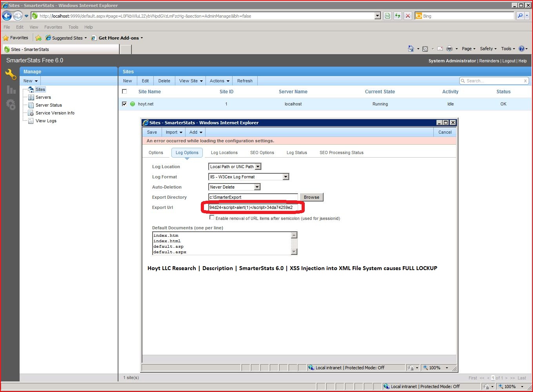Open the Log Location dropdown
Image resolution: width=533 pixels, height=392 pixels.
click(x=258, y=167)
